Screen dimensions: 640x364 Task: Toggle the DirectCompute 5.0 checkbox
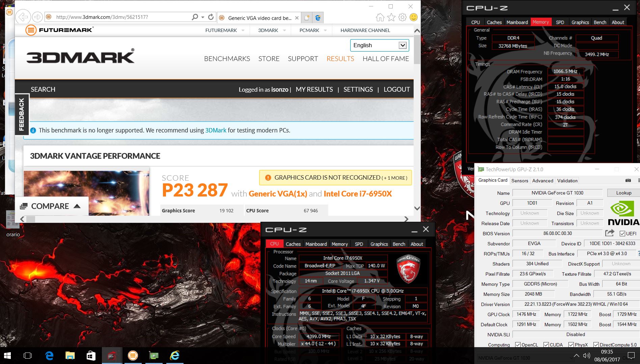point(596,344)
